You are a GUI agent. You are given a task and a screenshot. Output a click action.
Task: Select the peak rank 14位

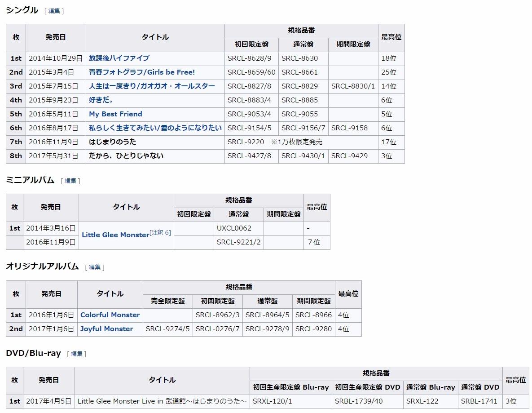(x=389, y=86)
